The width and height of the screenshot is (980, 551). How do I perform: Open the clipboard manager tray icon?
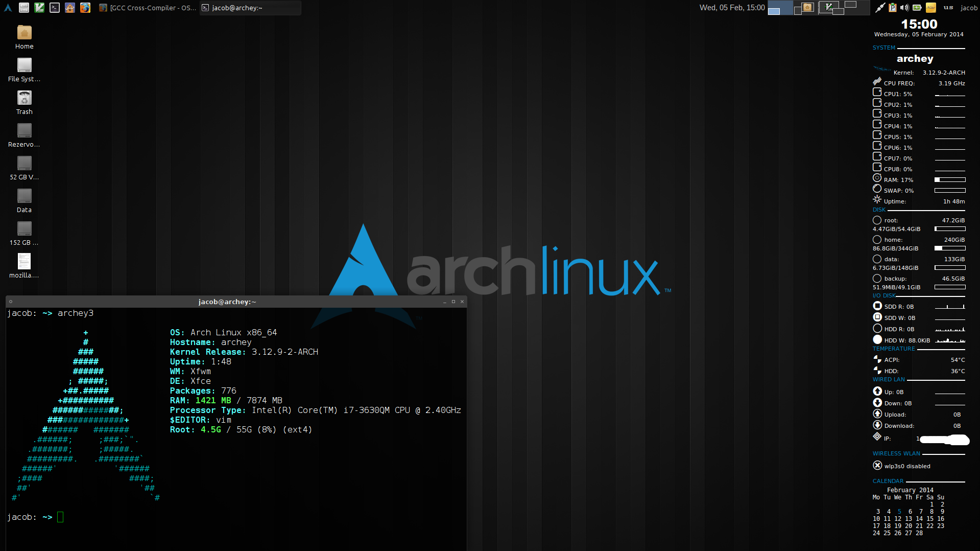[x=892, y=8]
